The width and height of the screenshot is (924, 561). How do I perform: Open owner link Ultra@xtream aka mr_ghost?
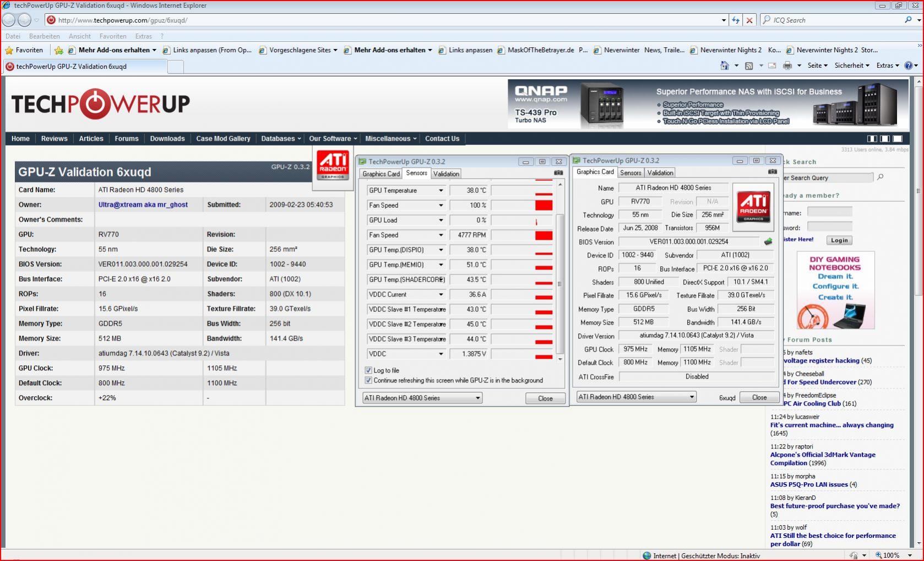143,204
